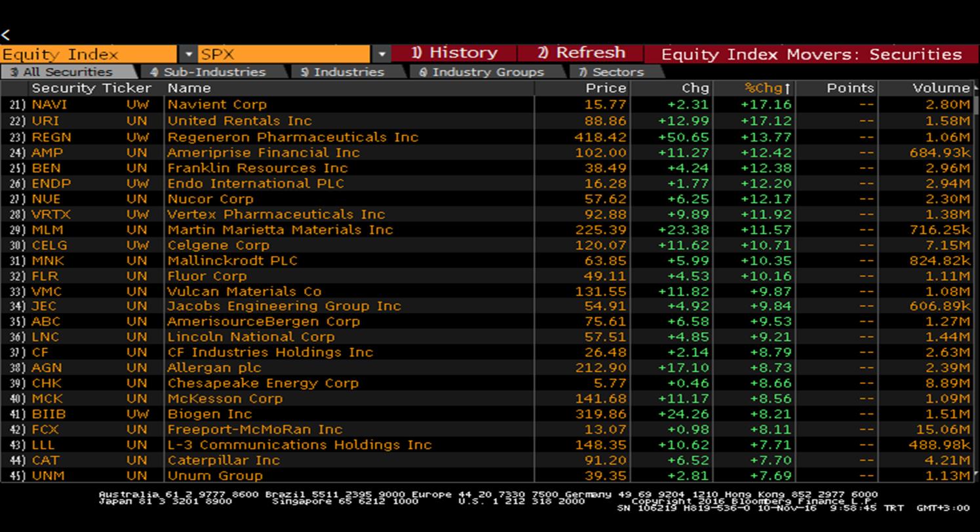Click the History button
The width and height of the screenshot is (980, 532).
pyautogui.click(x=454, y=53)
